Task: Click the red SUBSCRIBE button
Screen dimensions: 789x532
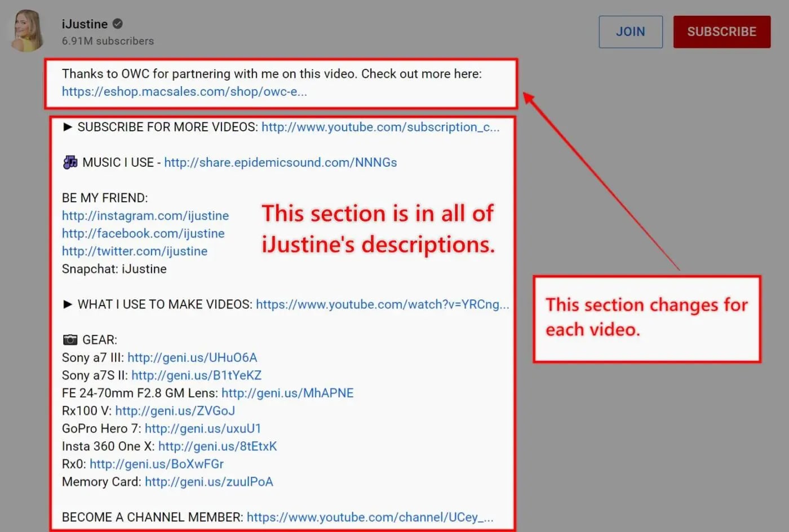Action: pos(721,32)
